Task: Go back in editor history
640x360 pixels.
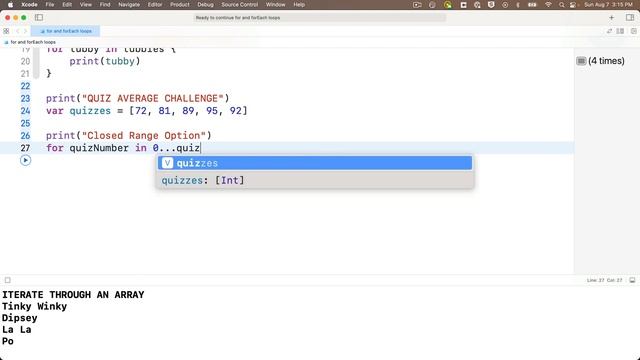Action: (18, 31)
